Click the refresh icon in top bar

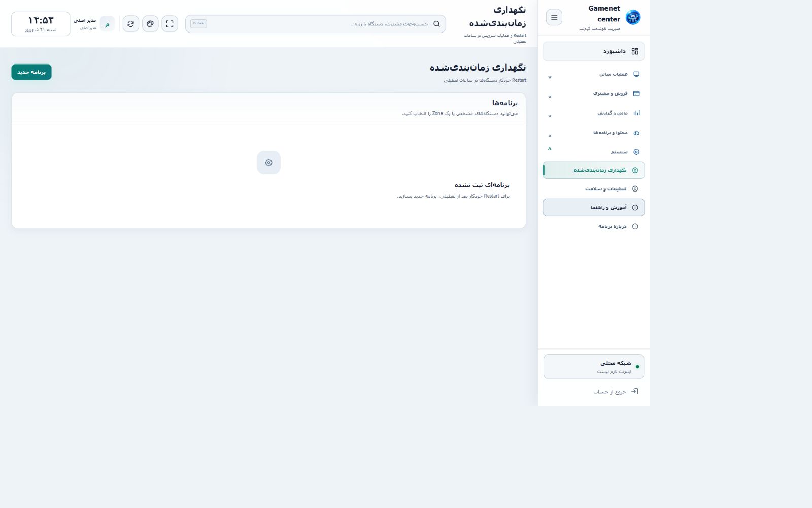pos(131,24)
